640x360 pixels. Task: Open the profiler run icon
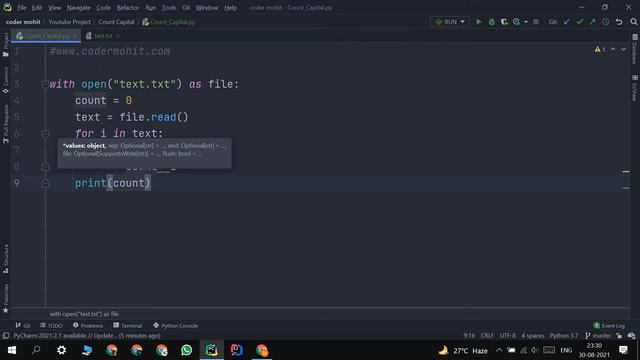tap(517, 22)
